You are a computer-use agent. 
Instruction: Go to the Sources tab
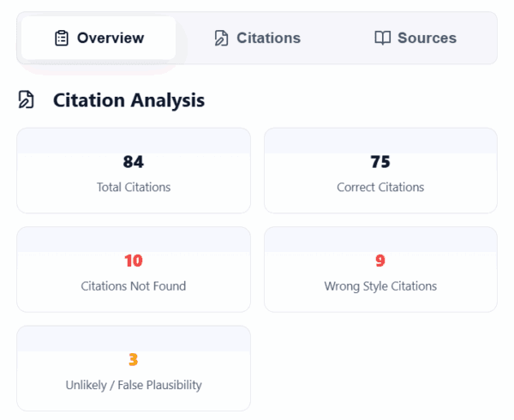(416, 38)
